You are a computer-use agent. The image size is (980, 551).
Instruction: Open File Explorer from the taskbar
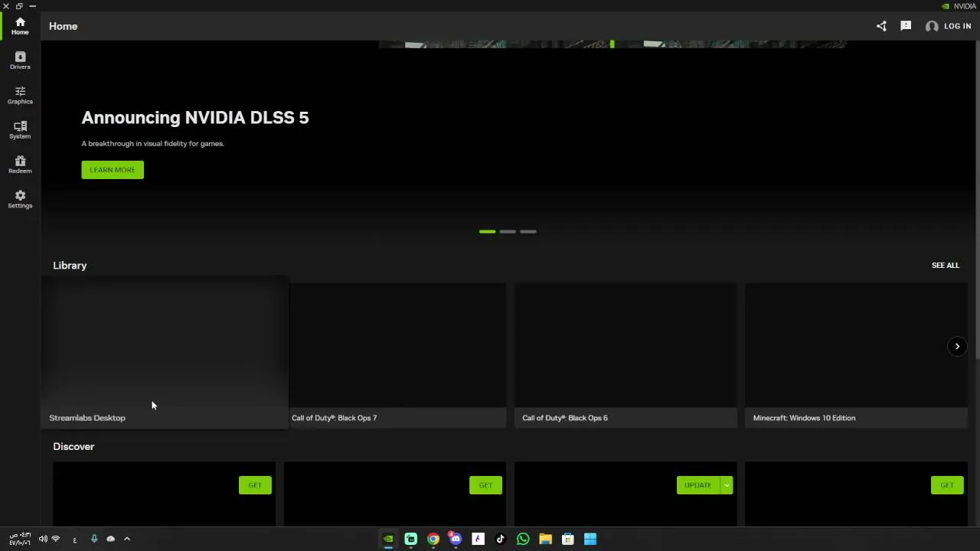coord(545,539)
